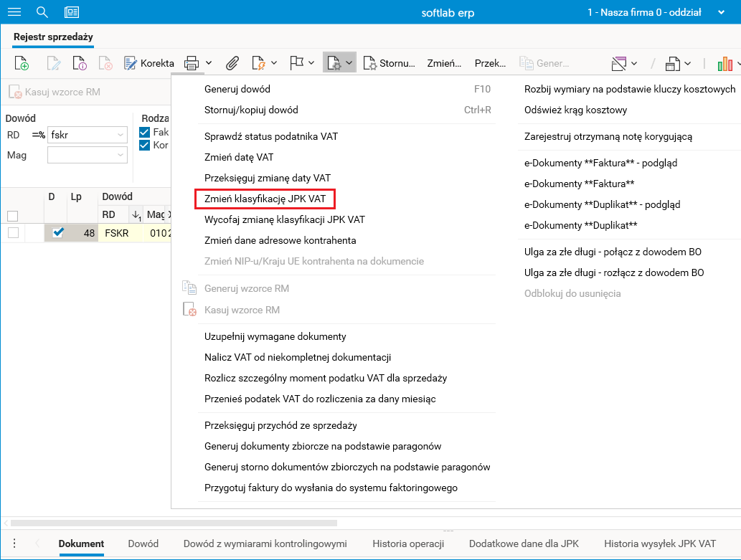741x560 pixels.
Task: Click the FSKR cell in row 48
Action: click(120, 233)
